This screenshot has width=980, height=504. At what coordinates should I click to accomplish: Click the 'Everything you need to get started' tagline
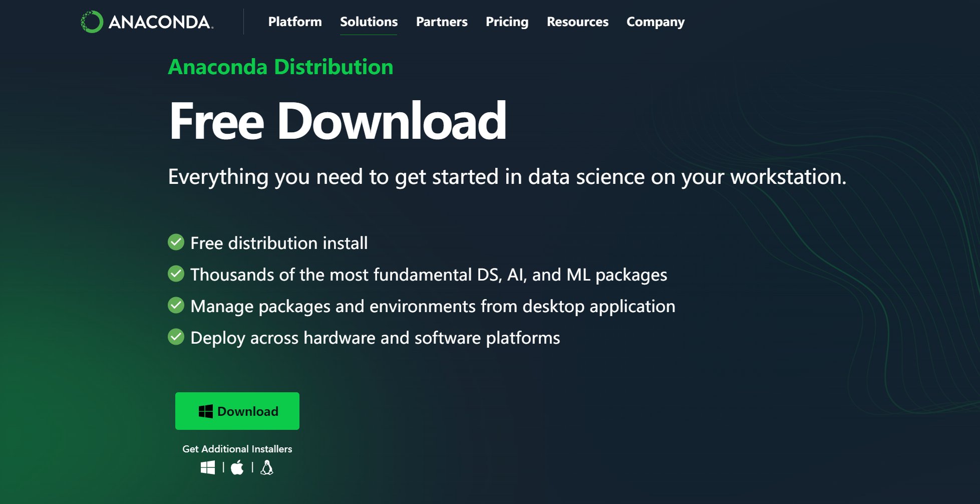click(x=507, y=177)
